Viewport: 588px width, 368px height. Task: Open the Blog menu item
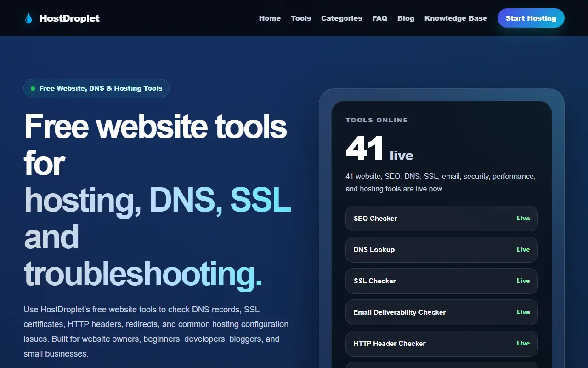pyautogui.click(x=406, y=18)
